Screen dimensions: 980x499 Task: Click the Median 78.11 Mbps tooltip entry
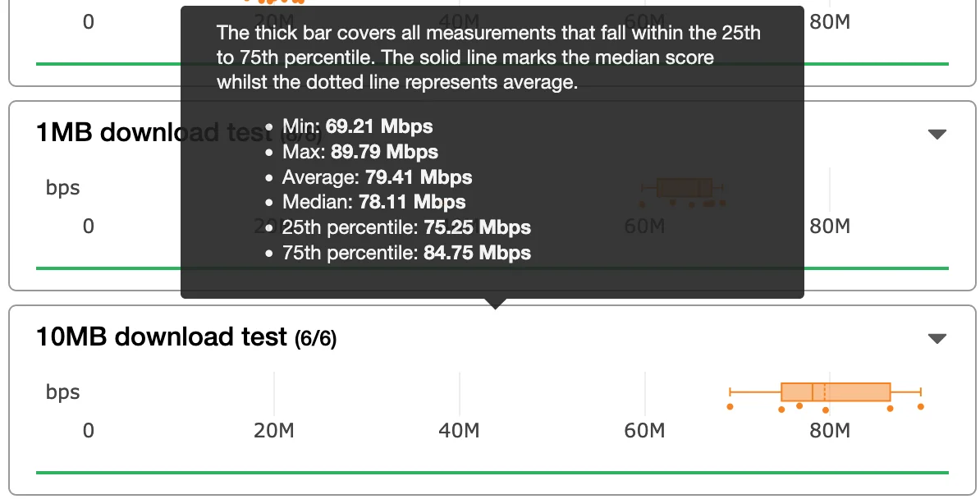[373, 202]
